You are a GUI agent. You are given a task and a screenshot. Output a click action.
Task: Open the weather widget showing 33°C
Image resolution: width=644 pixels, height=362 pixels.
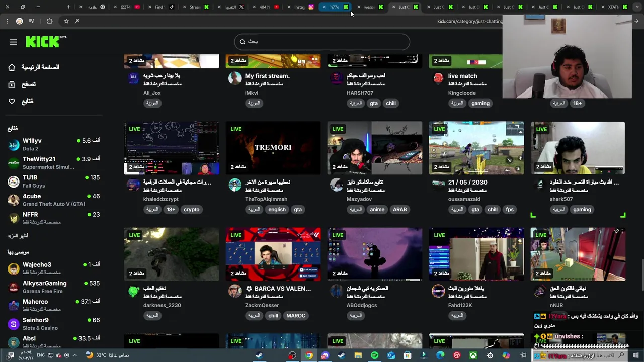pyautogui.click(x=107, y=355)
